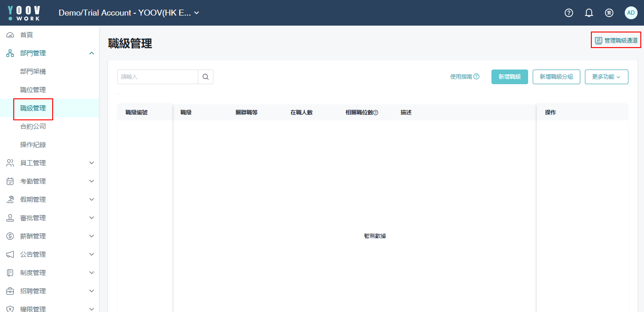The height and width of the screenshot is (312, 644).
Task: Open 管理職級通道 link
Action: tap(616, 40)
